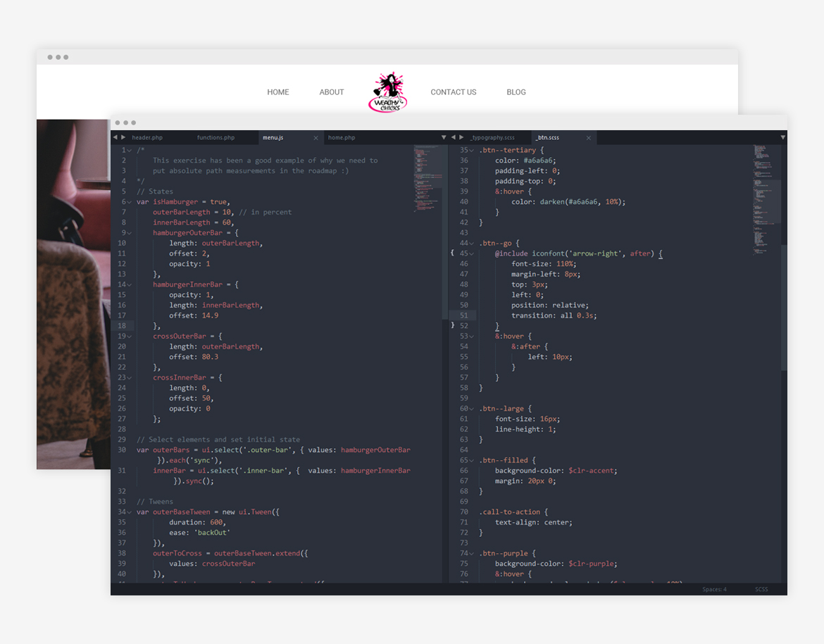Collapse the hamburgerOuterBar object fold
Viewport: 824px width, 644px height.
click(130, 232)
